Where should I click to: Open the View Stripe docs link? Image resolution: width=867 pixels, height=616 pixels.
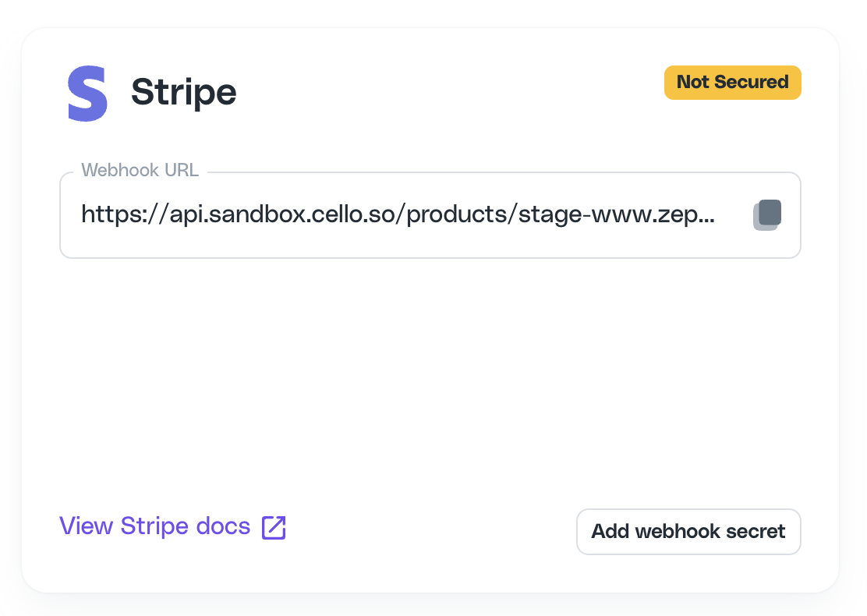tap(172, 526)
